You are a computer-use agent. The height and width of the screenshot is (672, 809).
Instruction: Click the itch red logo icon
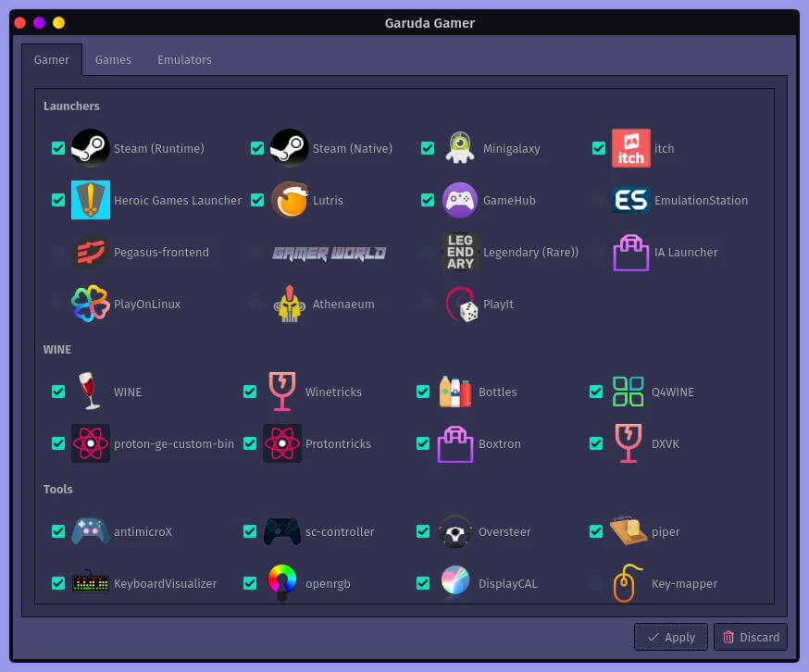[x=631, y=148]
